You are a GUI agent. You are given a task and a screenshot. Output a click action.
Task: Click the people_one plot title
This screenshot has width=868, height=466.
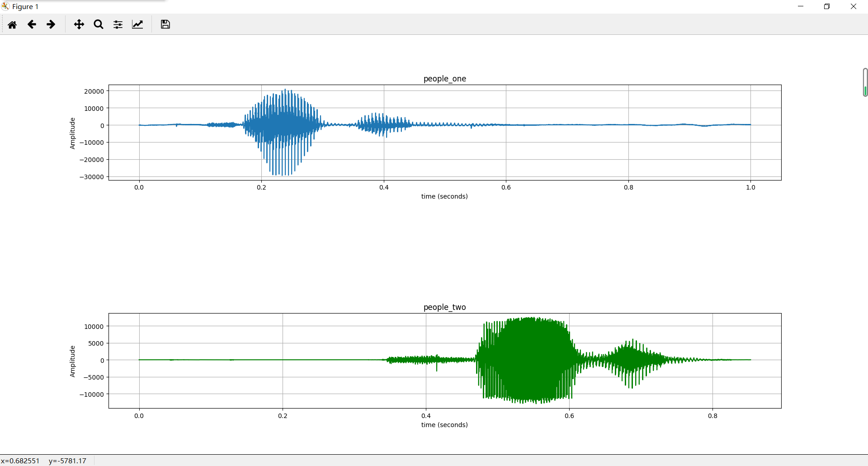pos(445,79)
